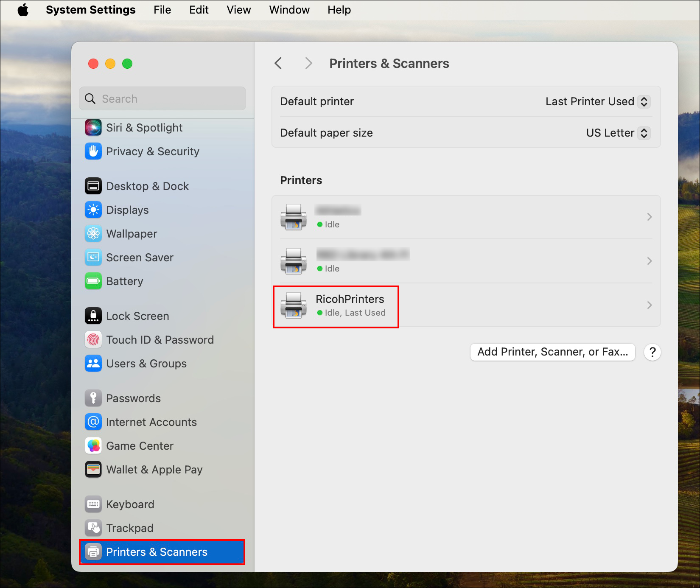Open the Window menu
The height and width of the screenshot is (588, 700).
289,10
